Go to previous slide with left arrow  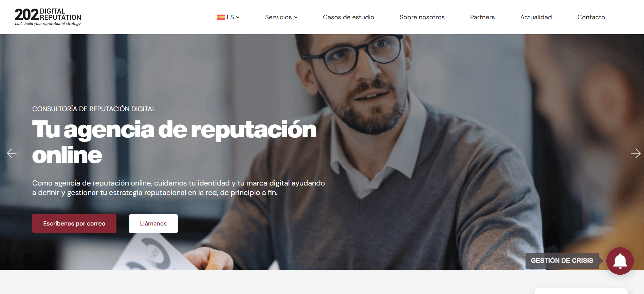tap(12, 153)
